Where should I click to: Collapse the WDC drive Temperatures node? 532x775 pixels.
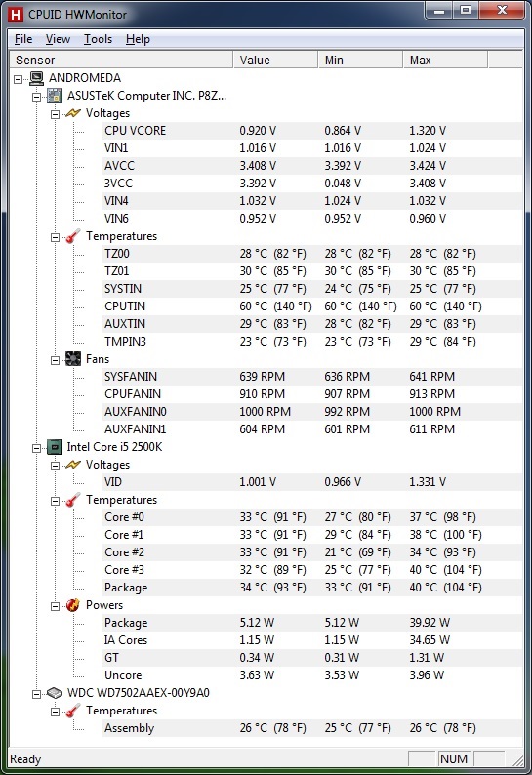coord(55,712)
